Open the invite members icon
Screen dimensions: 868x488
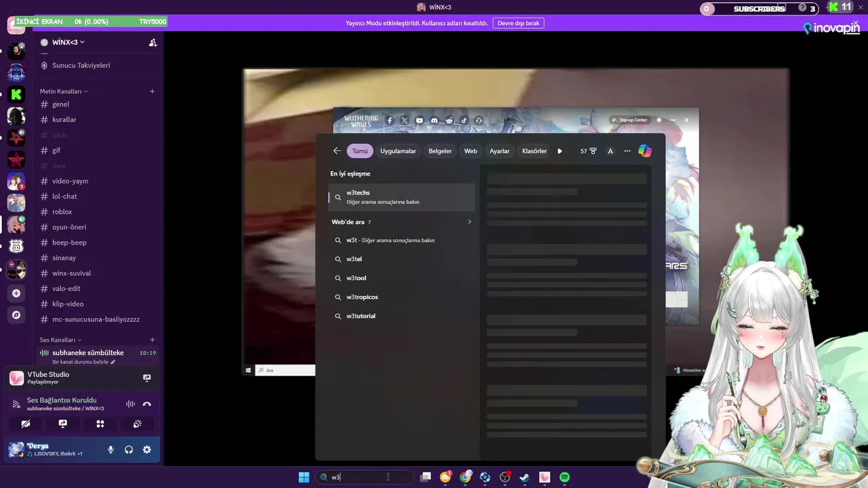coord(153,42)
